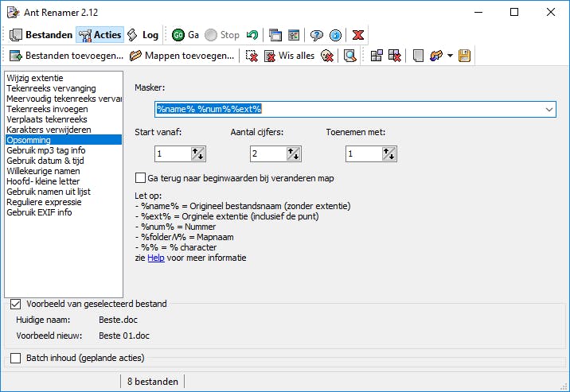
Task: Select Tekenreeks vervanging action
Action: point(64,88)
